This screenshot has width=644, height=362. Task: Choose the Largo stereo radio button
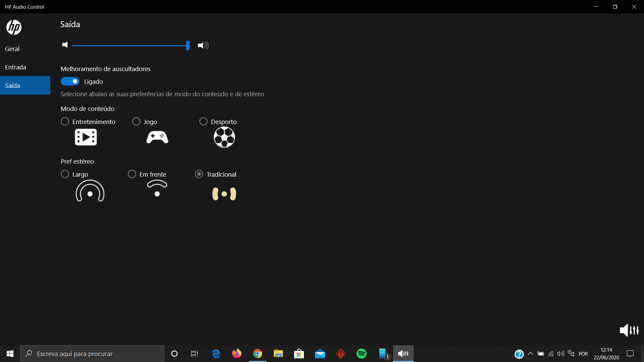pyautogui.click(x=65, y=174)
